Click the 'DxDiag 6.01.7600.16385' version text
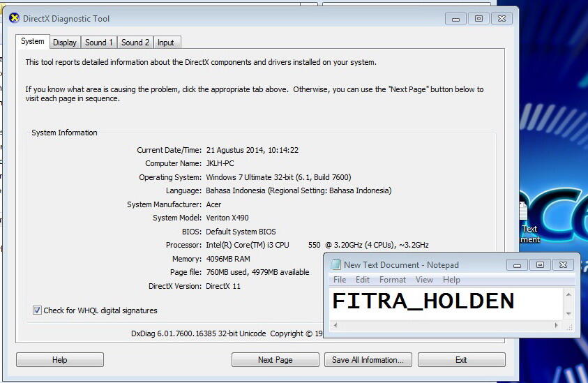The image size is (588, 383). coord(174,333)
